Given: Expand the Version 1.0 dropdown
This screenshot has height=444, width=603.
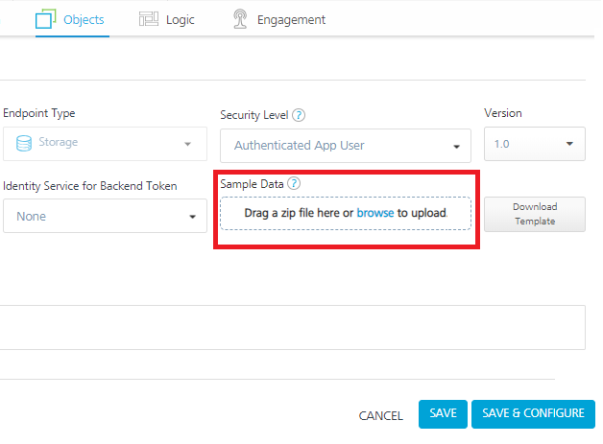Looking at the screenshot, I should [533, 144].
